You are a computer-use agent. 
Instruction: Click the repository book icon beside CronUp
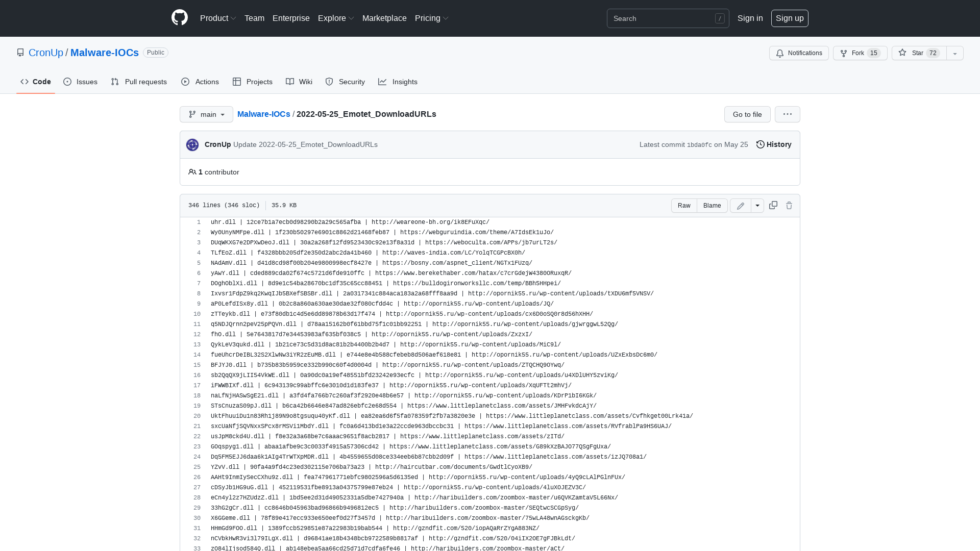[x=20, y=53]
